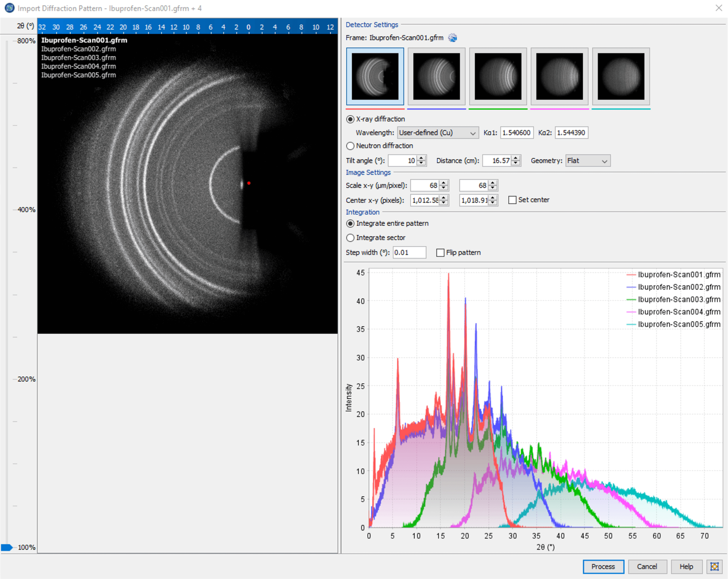This screenshot has height=579, width=728.
Task: Click the Help button
Action: (687, 567)
